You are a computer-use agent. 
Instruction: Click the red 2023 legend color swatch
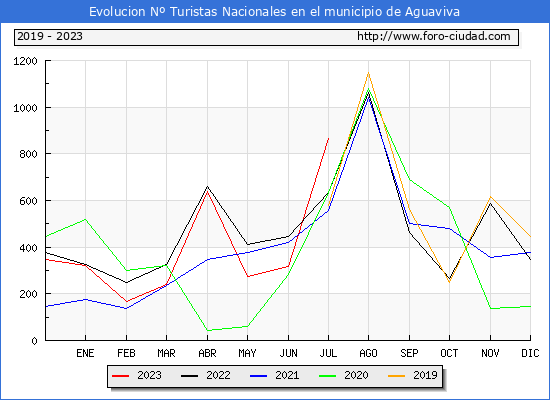point(121,376)
